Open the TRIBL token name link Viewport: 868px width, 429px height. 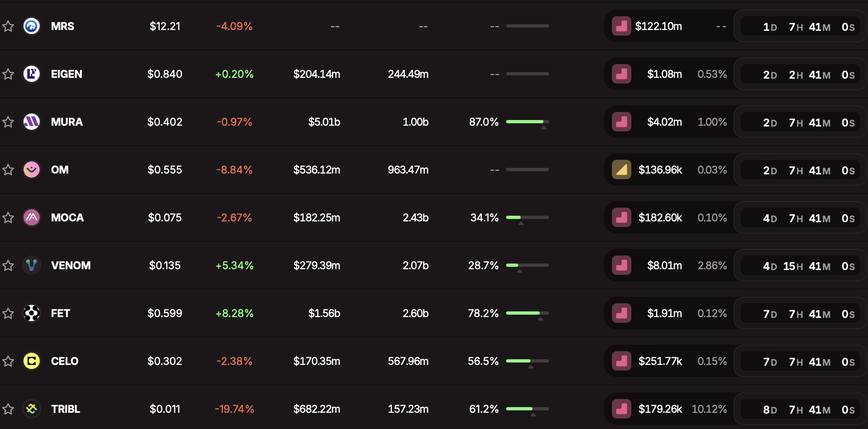66,409
